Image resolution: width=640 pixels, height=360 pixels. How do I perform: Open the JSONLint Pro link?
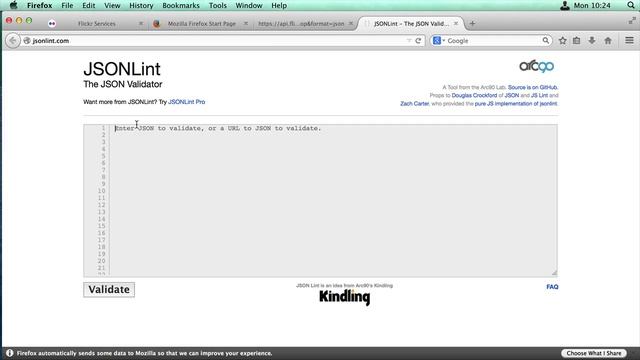coord(187,102)
